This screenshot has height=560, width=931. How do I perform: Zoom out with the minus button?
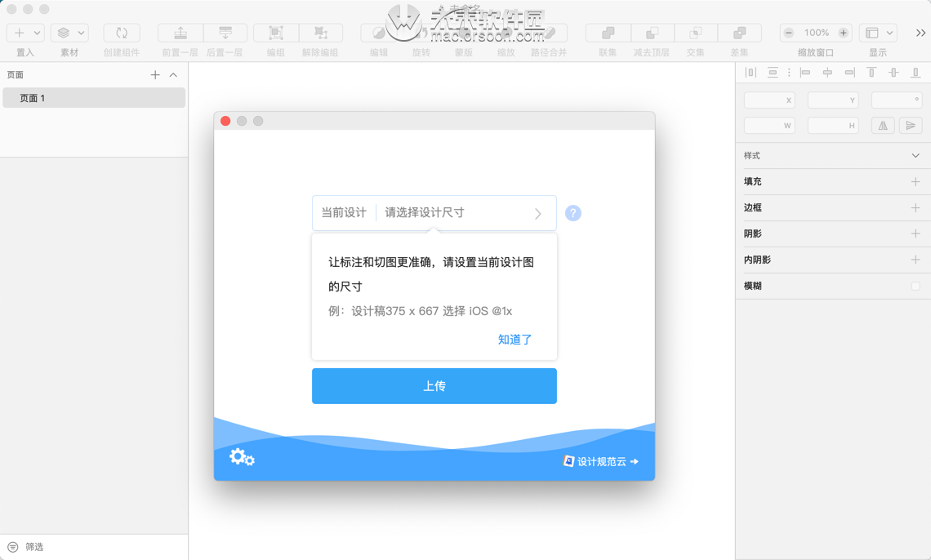789,33
